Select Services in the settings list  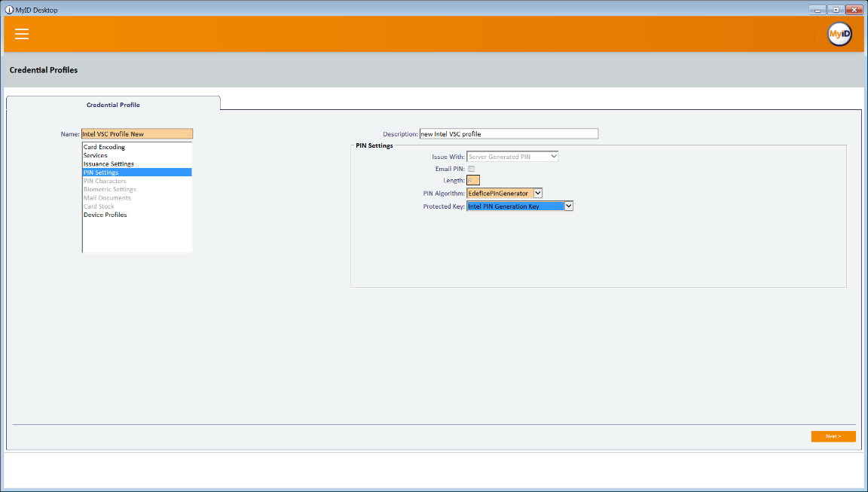[136, 155]
